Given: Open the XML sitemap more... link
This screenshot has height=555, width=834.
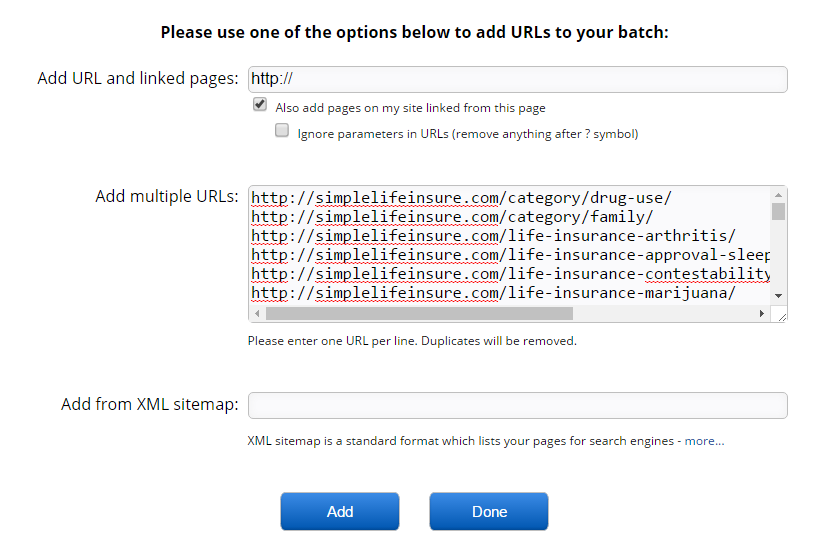Looking at the screenshot, I should [x=704, y=441].
